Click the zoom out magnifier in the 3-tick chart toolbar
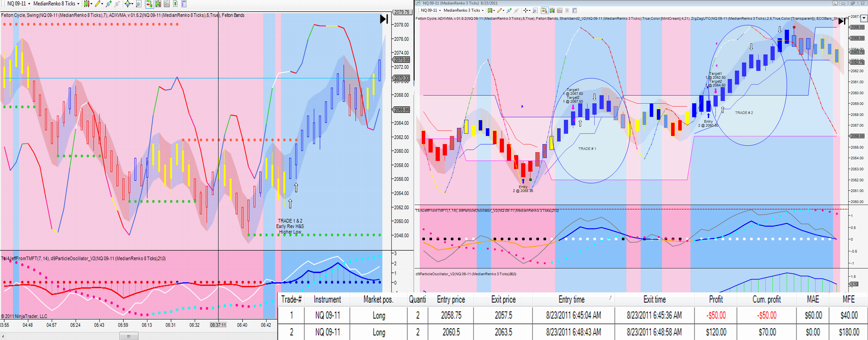Screen dimensions: 868x340 pyautogui.click(x=517, y=10)
